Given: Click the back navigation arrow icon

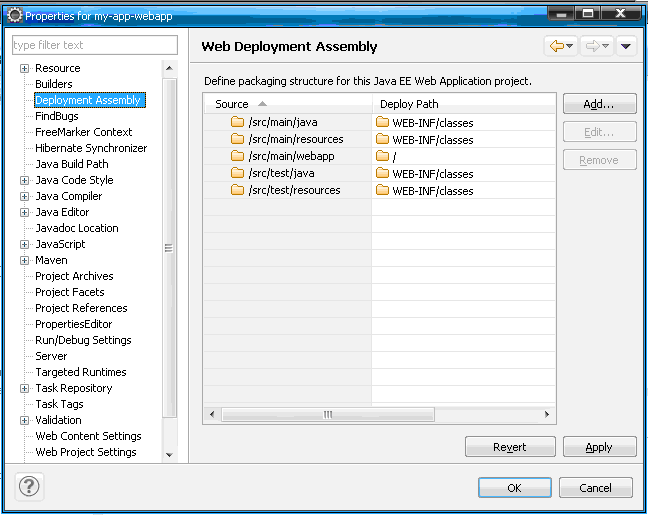Looking at the screenshot, I should (556, 46).
